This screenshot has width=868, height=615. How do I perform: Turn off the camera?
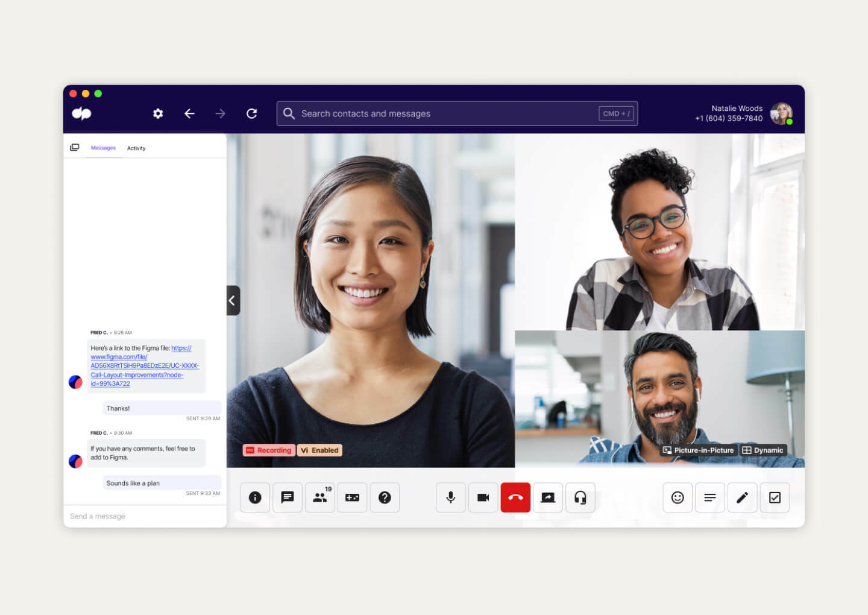(x=483, y=497)
